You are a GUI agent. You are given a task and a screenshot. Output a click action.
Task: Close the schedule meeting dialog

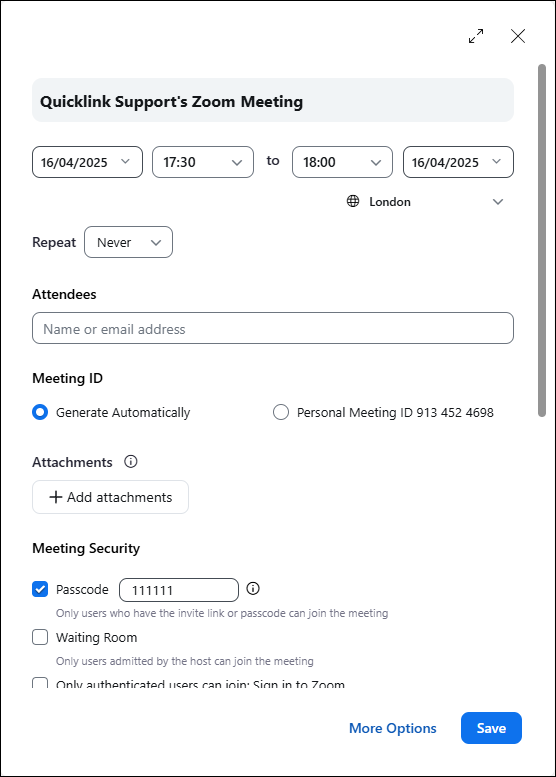518,36
